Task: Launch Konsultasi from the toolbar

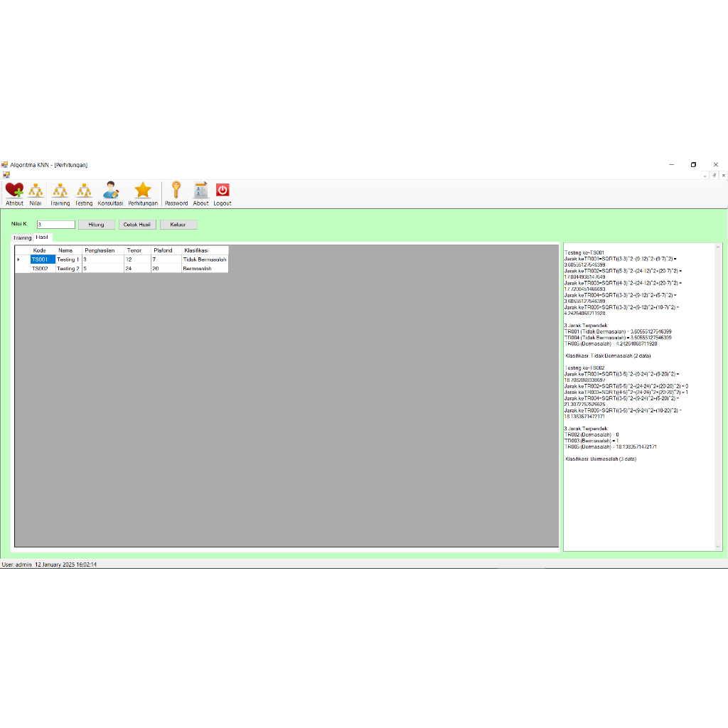Action: pyautogui.click(x=110, y=191)
